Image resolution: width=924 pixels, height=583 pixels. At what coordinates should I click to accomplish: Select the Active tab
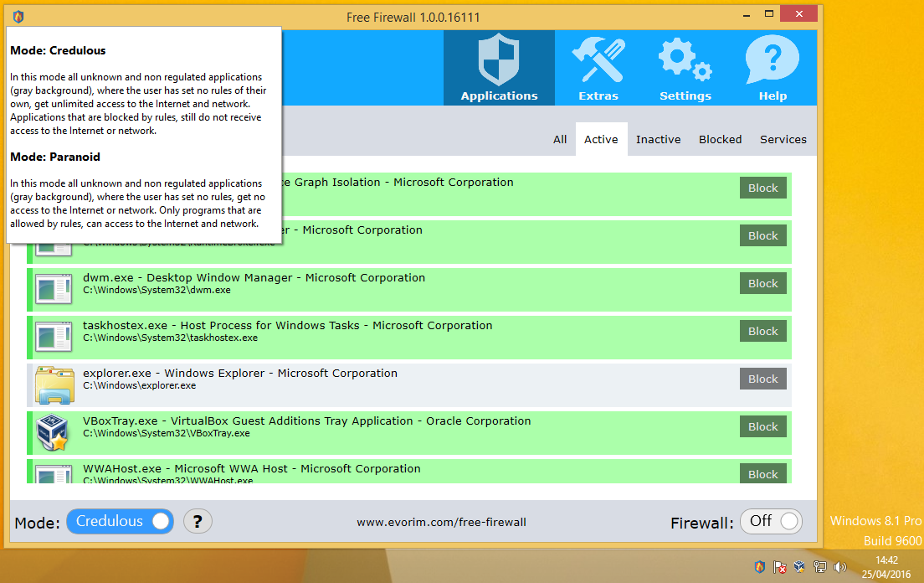[601, 139]
